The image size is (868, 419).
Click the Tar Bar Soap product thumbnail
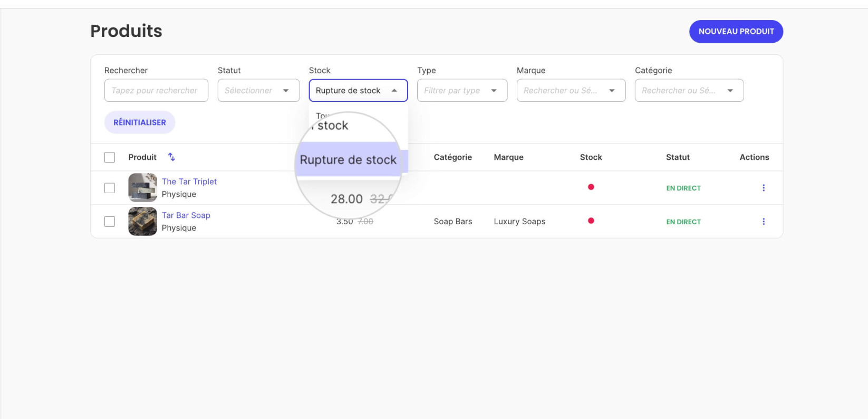[x=142, y=221]
